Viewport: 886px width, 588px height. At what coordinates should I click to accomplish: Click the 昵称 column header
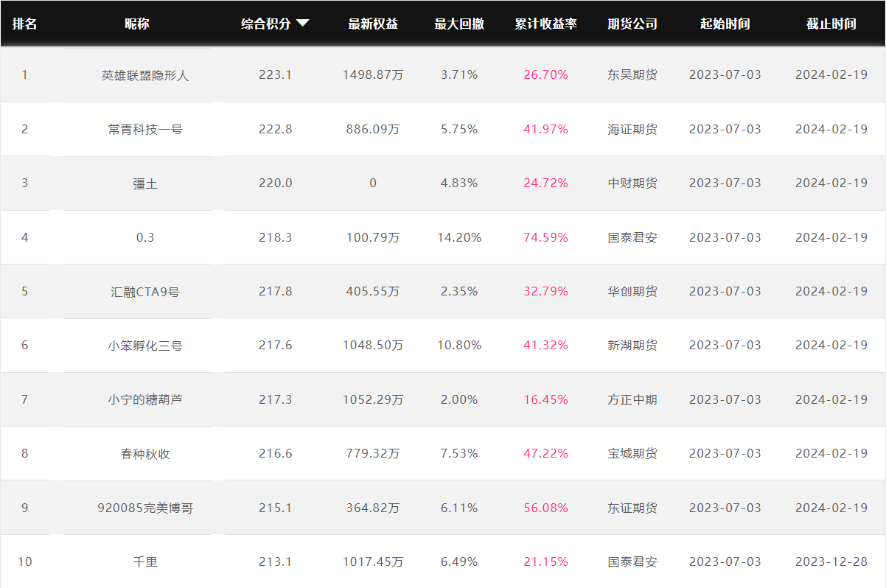tap(136, 24)
